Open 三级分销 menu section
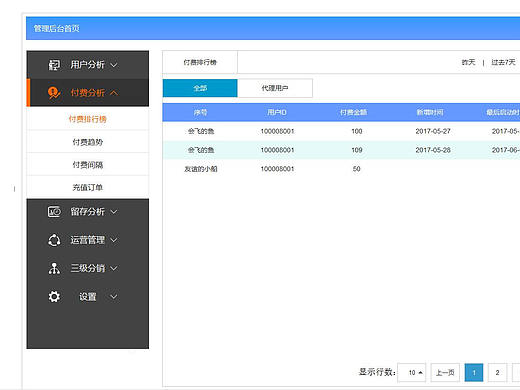The image size is (520, 390). tap(88, 268)
